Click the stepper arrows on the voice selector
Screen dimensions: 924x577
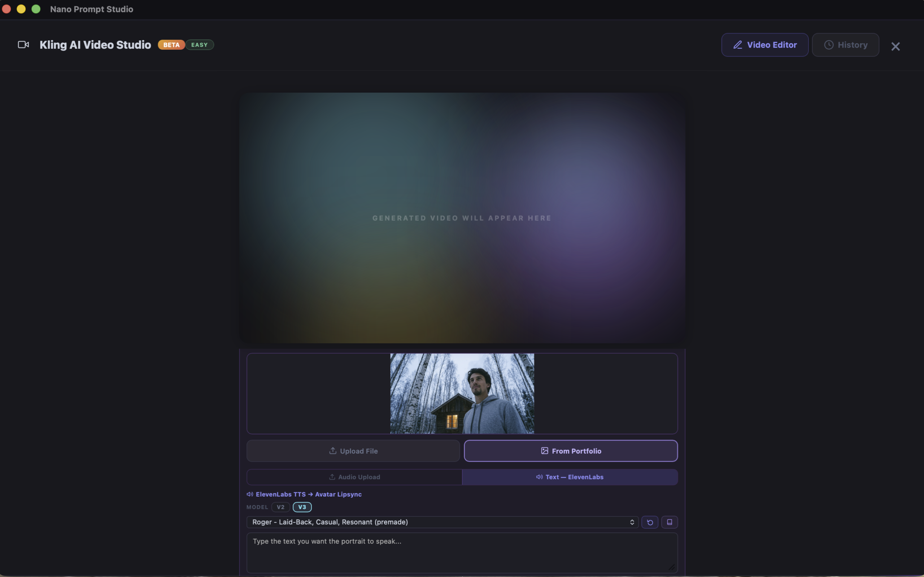click(632, 522)
